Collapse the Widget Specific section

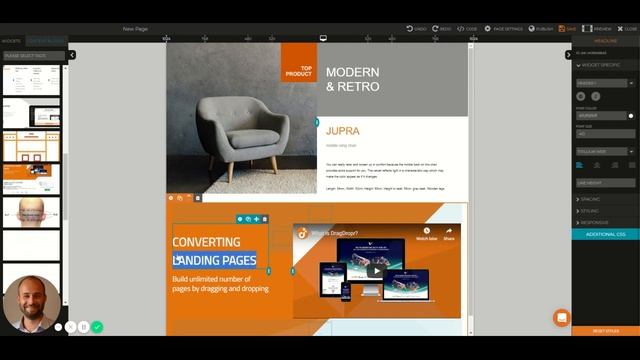(599, 65)
